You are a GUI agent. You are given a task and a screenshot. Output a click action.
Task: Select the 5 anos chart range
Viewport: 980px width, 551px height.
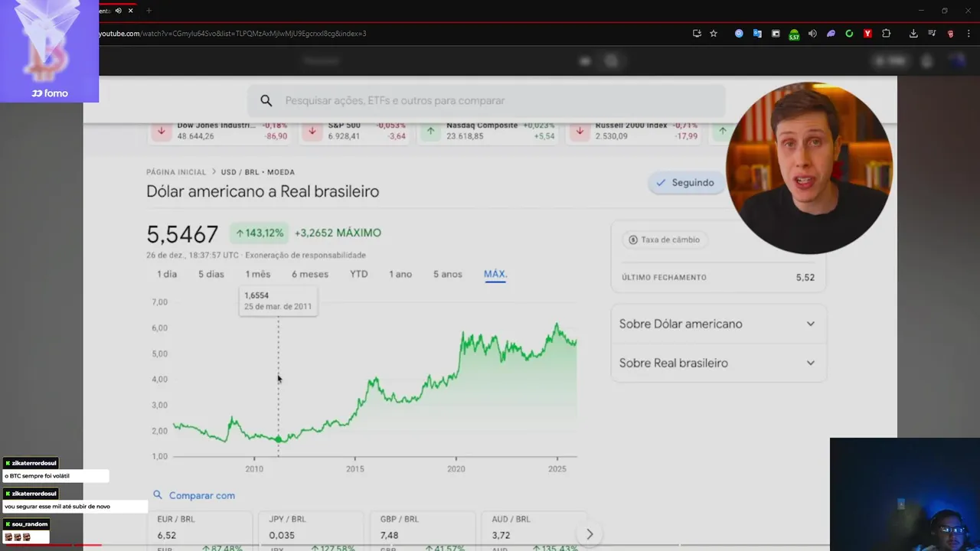coord(448,274)
